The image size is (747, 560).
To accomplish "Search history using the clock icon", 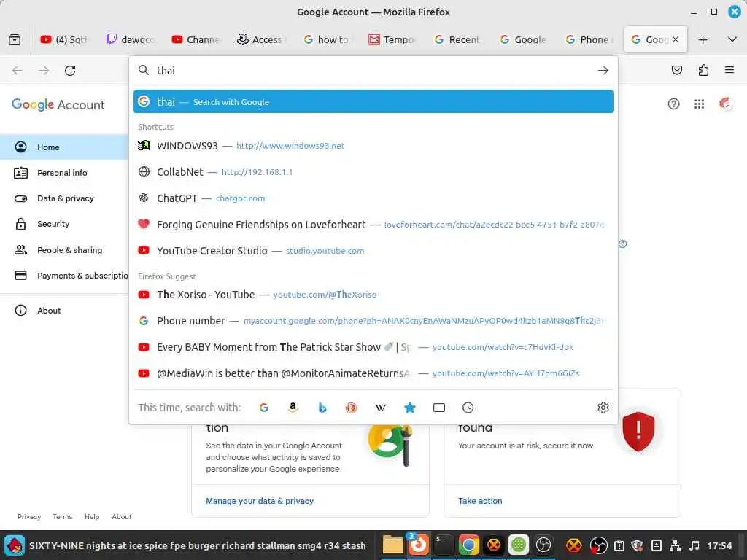I will pyautogui.click(x=468, y=408).
